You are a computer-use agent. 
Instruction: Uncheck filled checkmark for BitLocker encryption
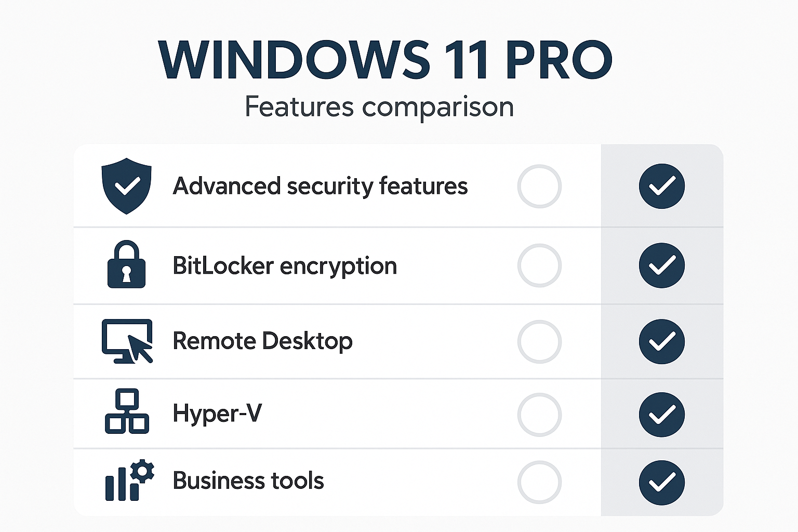point(661,265)
